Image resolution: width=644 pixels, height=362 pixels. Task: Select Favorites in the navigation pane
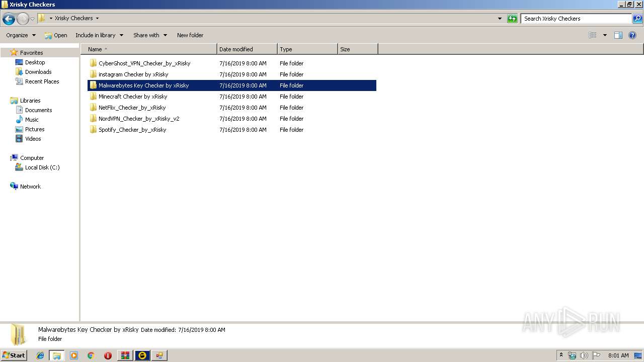[31, 53]
